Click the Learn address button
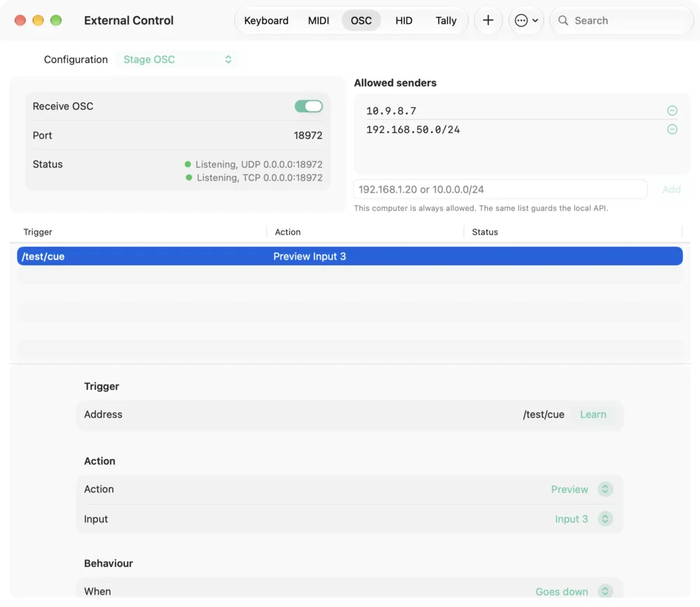This screenshot has height=607, width=700. tap(593, 414)
